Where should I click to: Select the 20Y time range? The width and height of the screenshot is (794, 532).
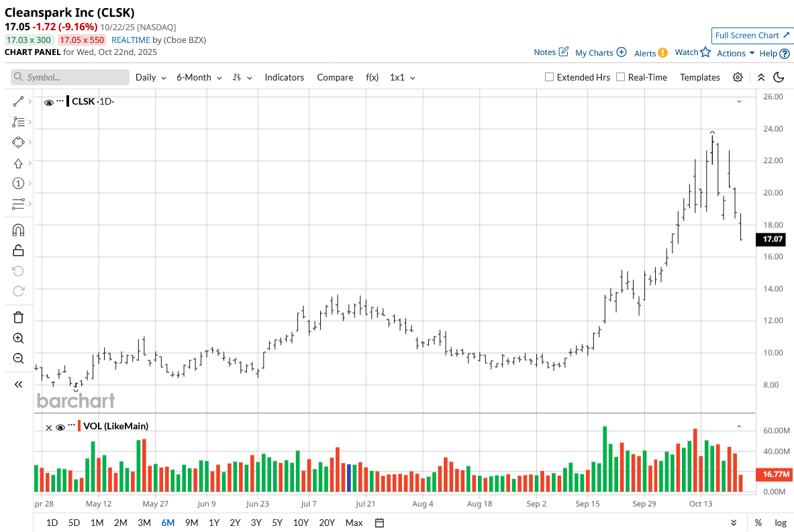tap(327, 523)
